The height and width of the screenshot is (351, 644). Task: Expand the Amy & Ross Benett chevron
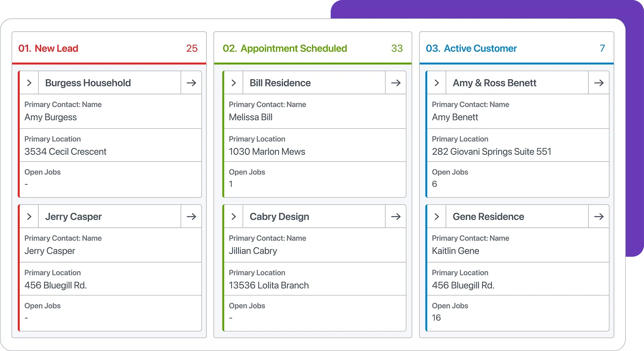437,83
